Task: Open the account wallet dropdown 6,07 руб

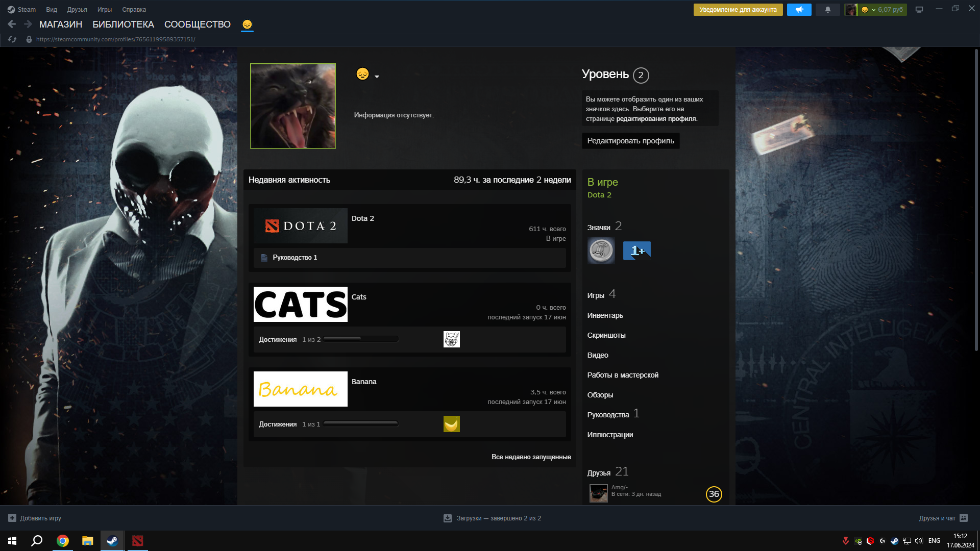Action: pyautogui.click(x=881, y=10)
